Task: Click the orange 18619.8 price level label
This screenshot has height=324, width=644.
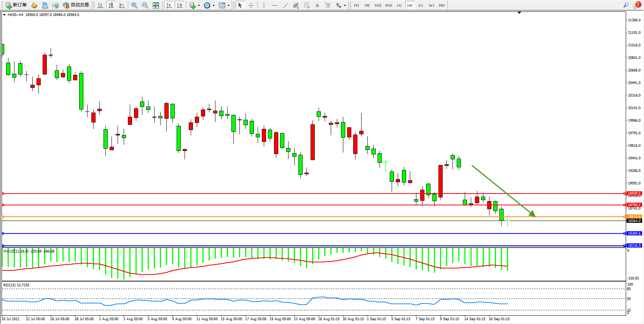Action: (x=634, y=217)
